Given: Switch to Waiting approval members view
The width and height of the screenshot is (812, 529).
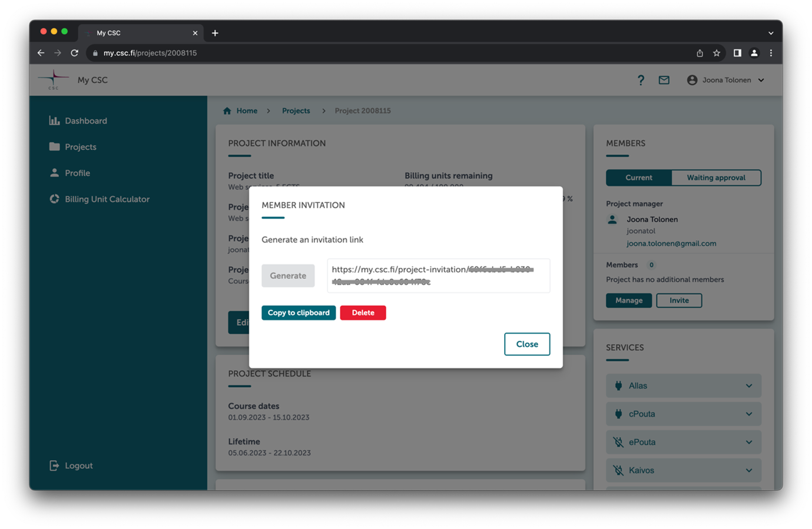Looking at the screenshot, I should click(715, 178).
